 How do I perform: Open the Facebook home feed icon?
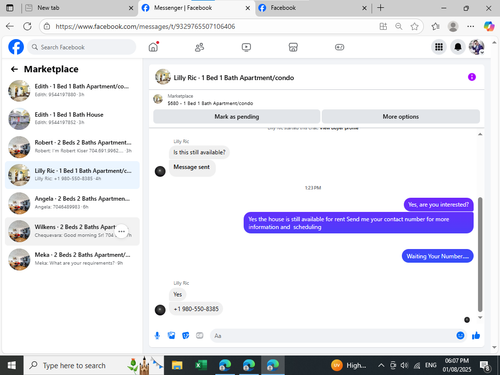click(153, 47)
